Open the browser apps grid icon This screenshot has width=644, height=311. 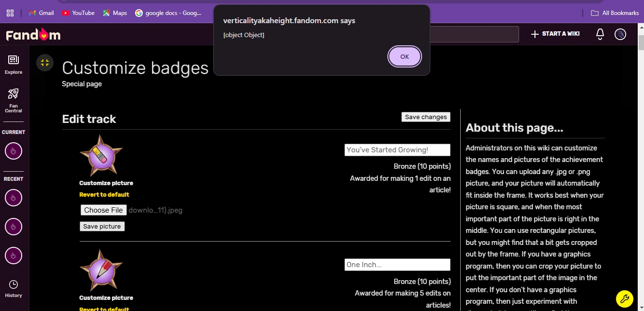point(10,13)
